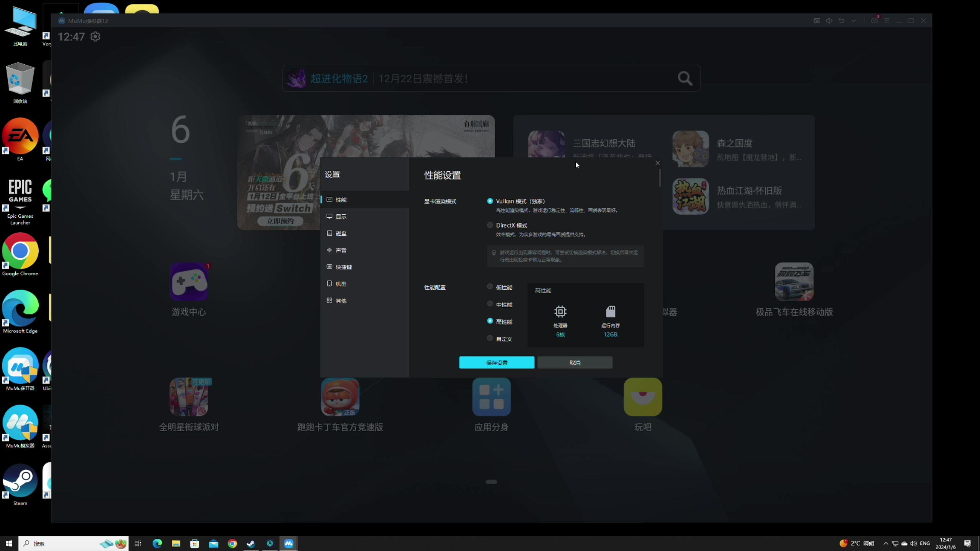Click the 取消 button
Screen dimensions: 980x551
tap(575, 363)
